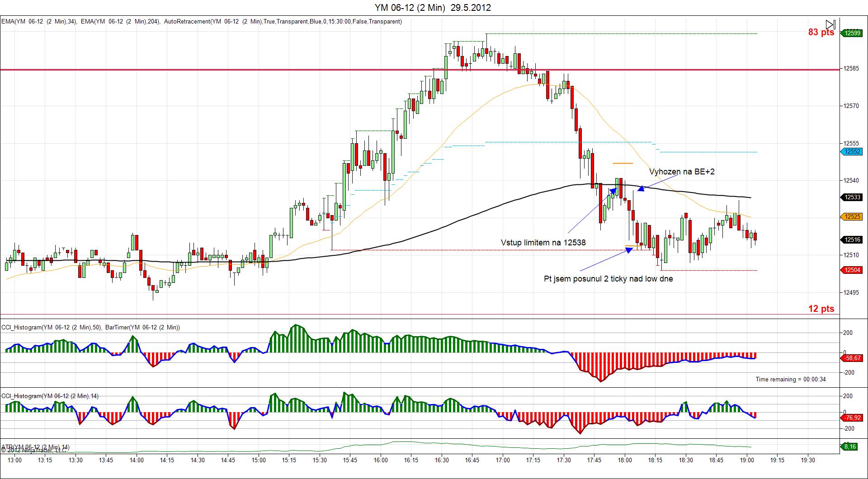The height and width of the screenshot is (479, 868).
Task: Click the 19:30 time axis label
Action: 808,460
